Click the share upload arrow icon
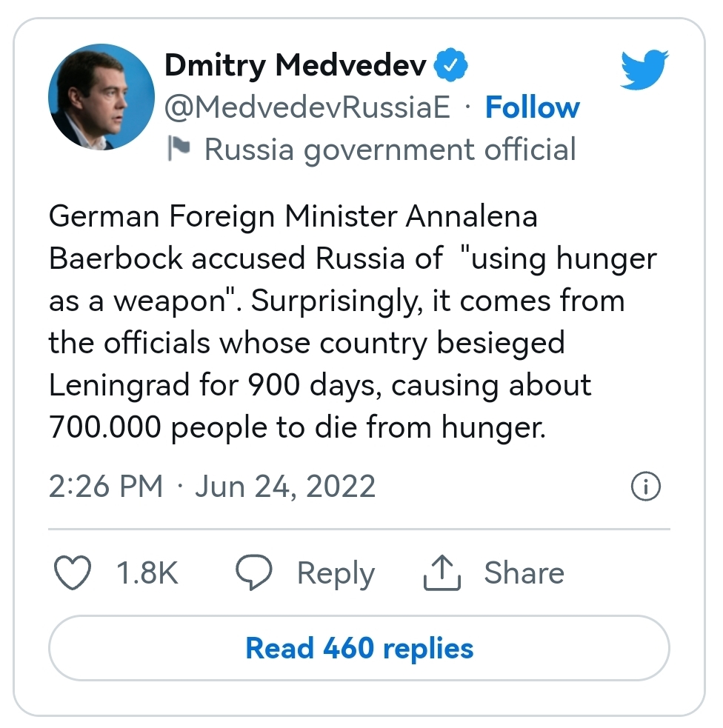This screenshot has height=728, width=723. pyautogui.click(x=442, y=573)
